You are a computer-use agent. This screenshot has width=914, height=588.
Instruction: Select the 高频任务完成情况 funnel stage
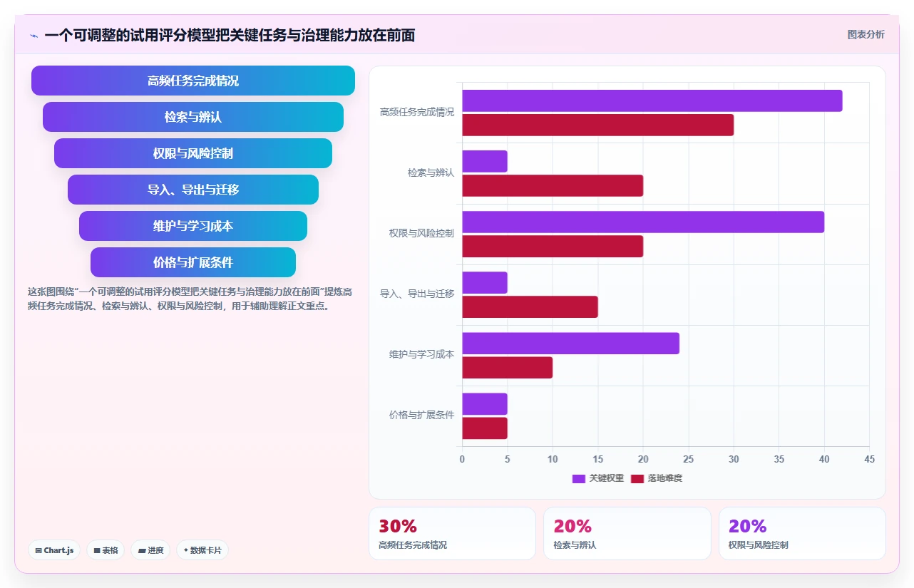pyautogui.click(x=193, y=81)
